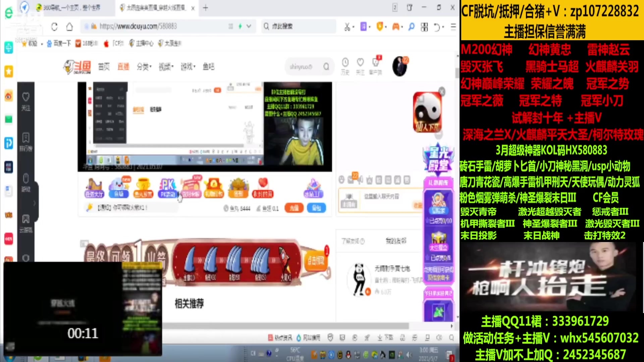The height and width of the screenshot is (362, 644).
Task: Open 首页 in Douyu navigation
Action: coord(104,67)
